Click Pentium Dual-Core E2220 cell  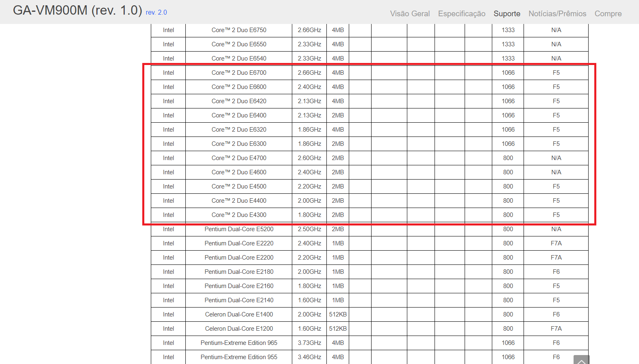coord(239,243)
